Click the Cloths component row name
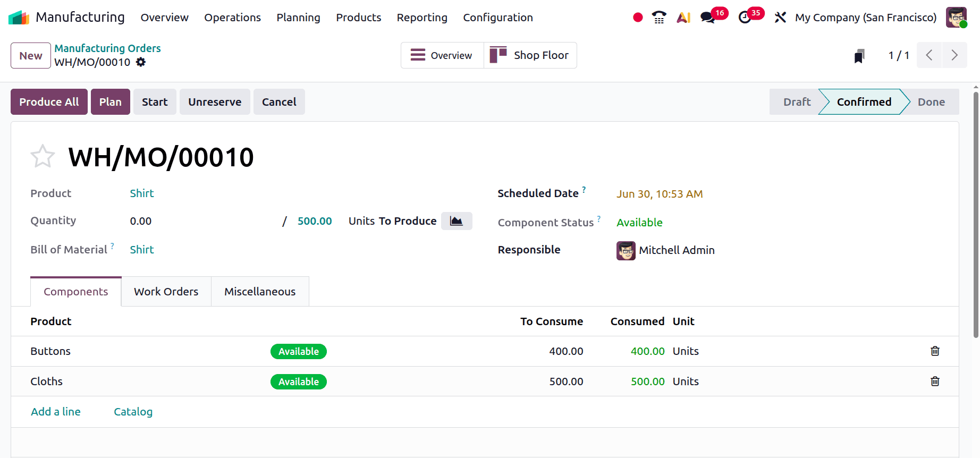Viewport: 980px width, 458px height. click(46, 381)
